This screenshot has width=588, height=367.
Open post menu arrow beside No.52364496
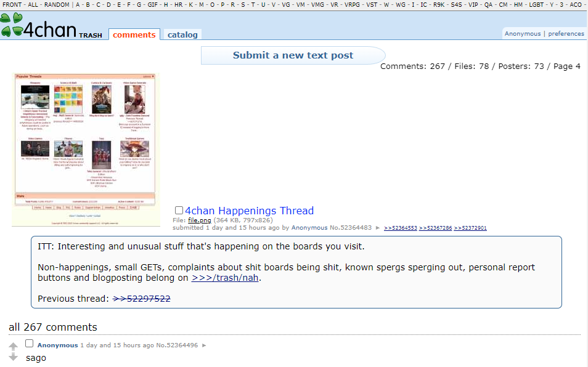pos(205,345)
